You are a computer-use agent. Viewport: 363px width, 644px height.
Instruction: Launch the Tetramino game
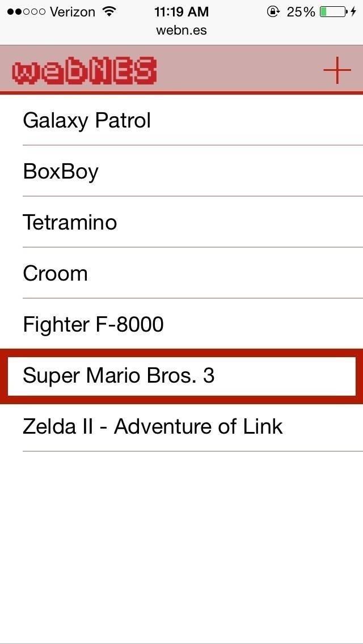pyautogui.click(x=70, y=222)
